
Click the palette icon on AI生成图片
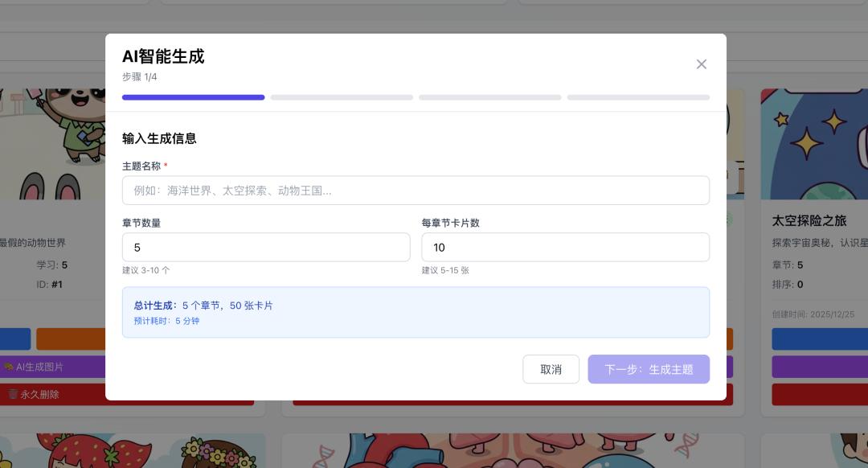click(x=8, y=367)
